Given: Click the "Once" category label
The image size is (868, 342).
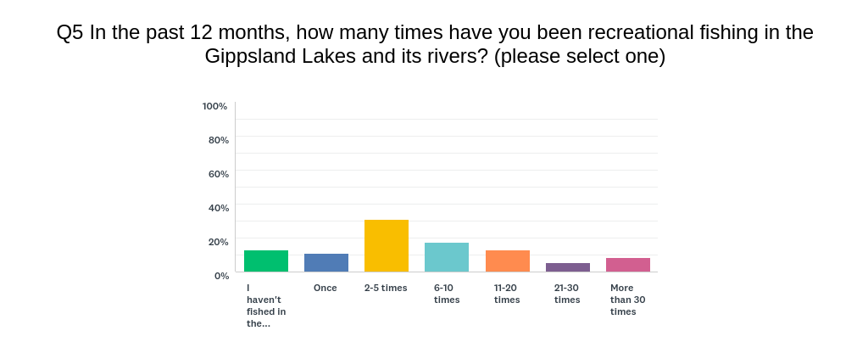Looking at the screenshot, I should (325, 288).
